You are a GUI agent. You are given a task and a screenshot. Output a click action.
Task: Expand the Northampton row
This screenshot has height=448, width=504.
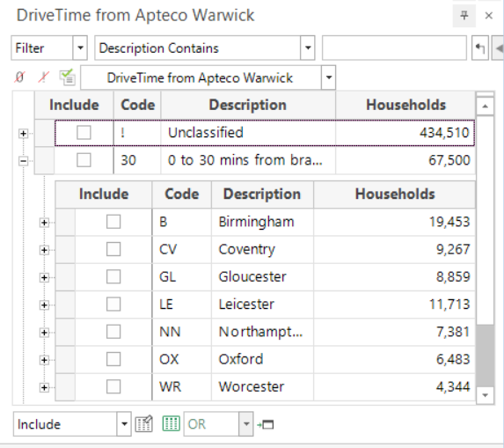point(44,332)
